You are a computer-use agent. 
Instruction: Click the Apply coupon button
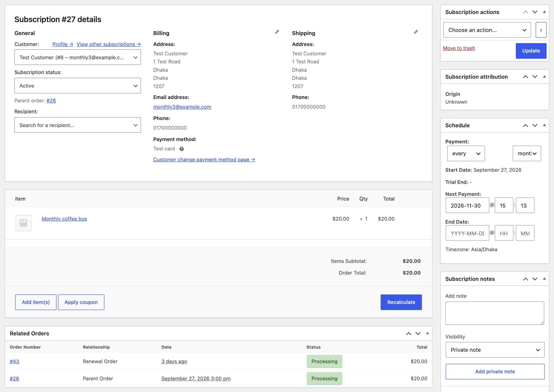click(x=81, y=302)
